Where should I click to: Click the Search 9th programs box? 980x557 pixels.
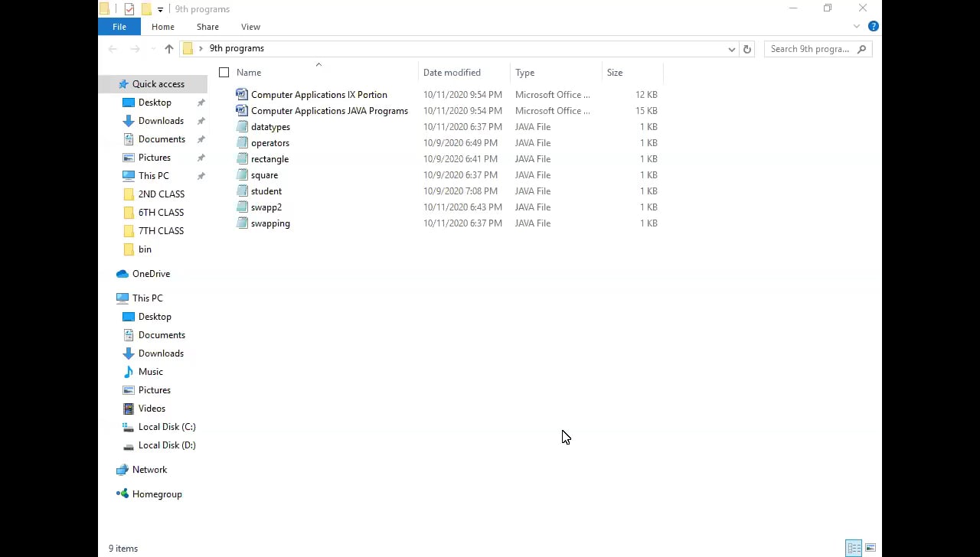point(818,49)
